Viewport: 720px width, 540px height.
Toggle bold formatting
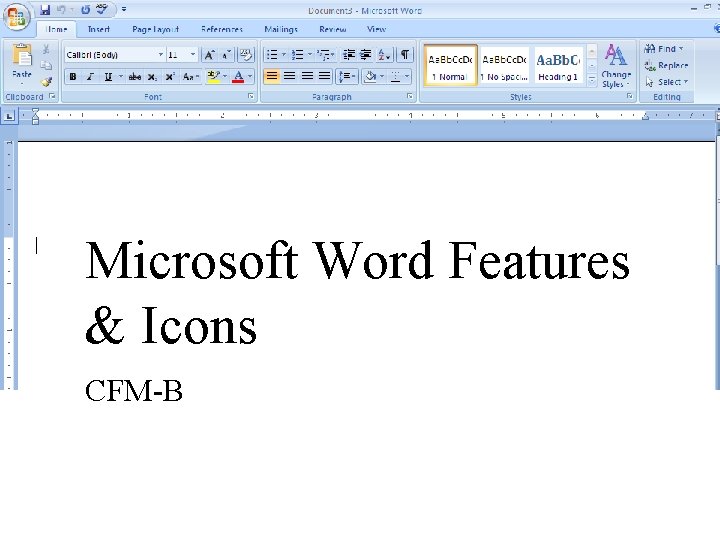click(73, 77)
